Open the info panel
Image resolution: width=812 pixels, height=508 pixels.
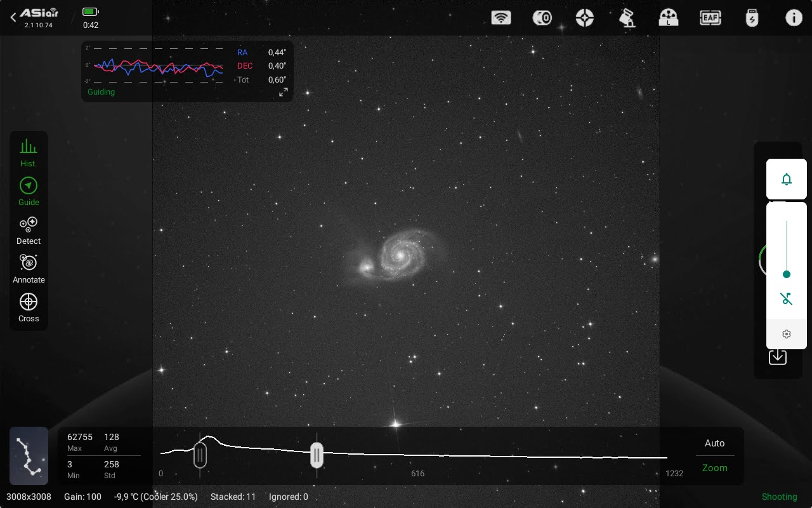point(794,18)
